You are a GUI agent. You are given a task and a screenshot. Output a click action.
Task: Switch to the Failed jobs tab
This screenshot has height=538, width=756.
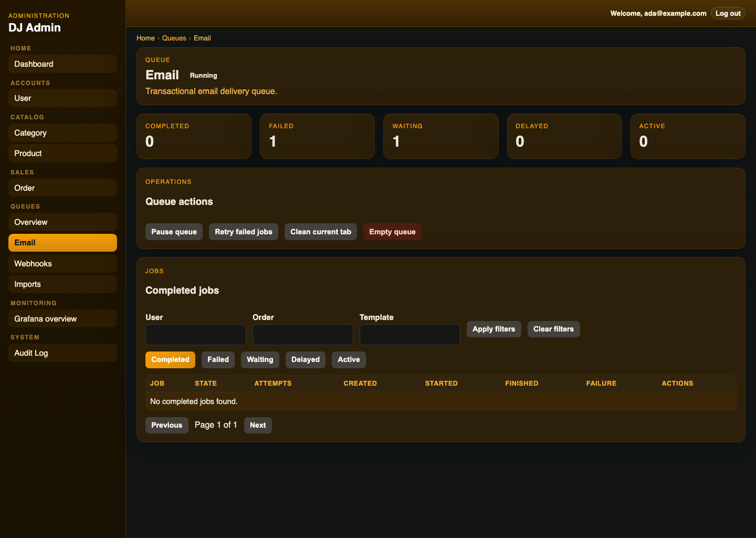click(x=218, y=359)
